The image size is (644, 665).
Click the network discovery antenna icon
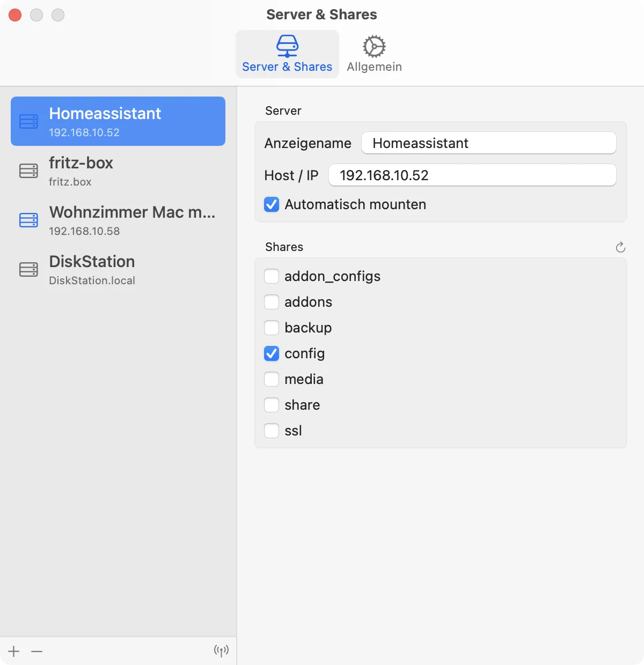pos(221,651)
